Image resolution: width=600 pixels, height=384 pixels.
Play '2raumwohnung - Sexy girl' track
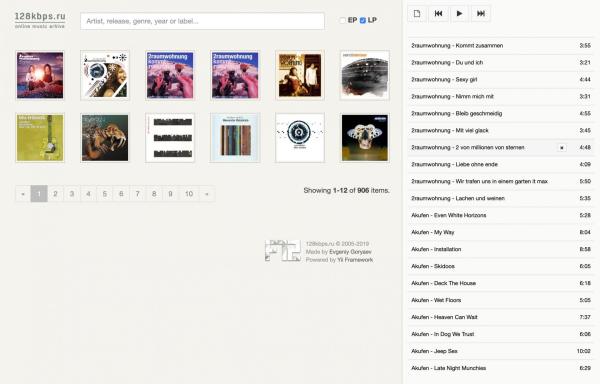pyautogui.click(x=501, y=80)
